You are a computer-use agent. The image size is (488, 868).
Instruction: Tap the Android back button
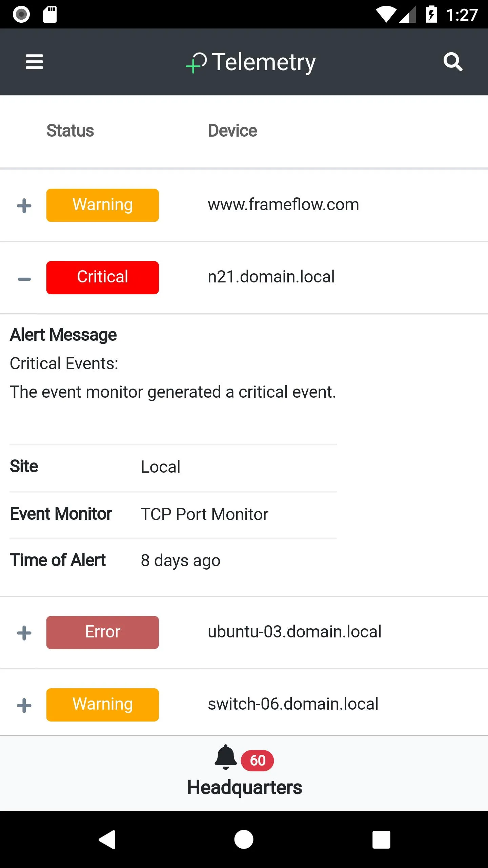pos(107,840)
